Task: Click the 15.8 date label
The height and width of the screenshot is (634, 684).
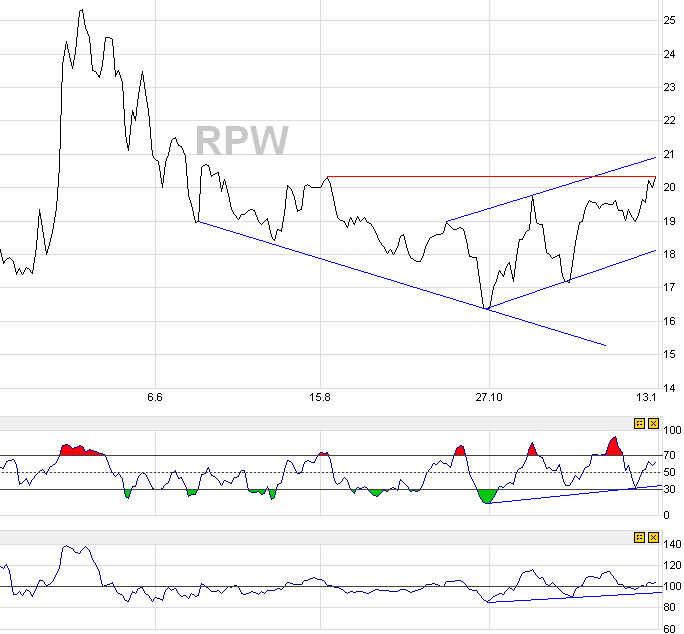Action: point(320,397)
